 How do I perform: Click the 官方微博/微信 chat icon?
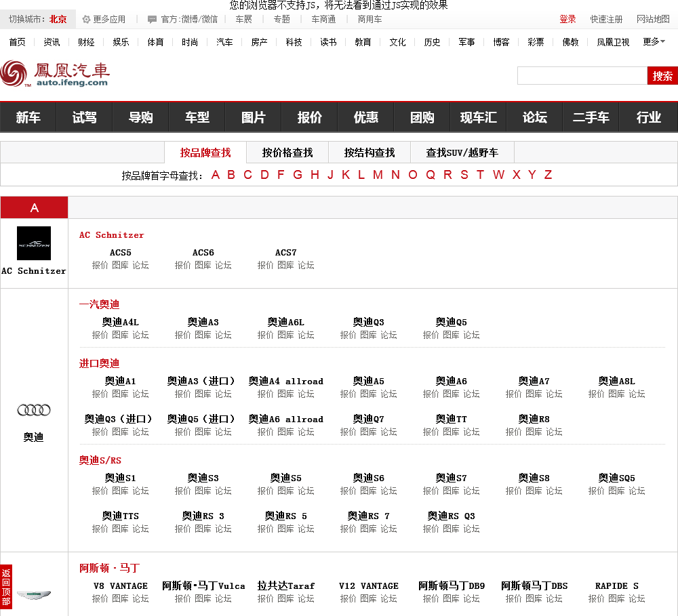coord(152,20)
